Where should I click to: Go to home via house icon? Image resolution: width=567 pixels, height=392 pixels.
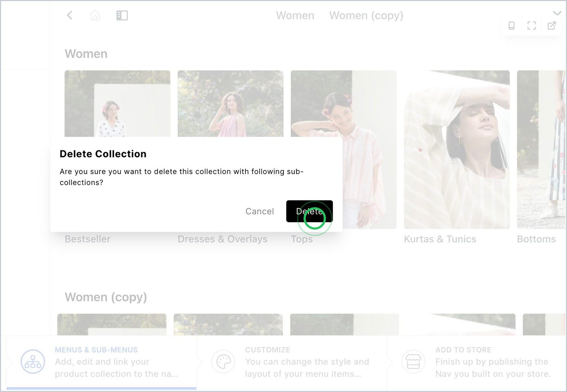pos(95,15)
